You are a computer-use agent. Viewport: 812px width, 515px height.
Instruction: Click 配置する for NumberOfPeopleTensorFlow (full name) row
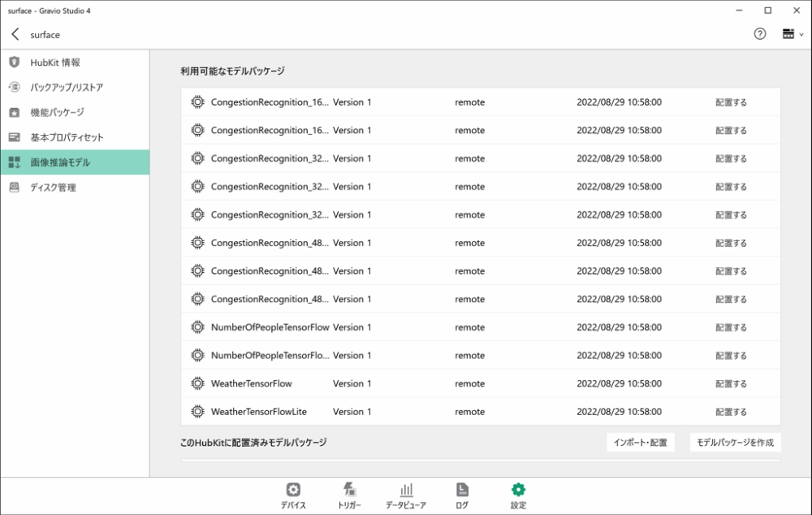731,327
